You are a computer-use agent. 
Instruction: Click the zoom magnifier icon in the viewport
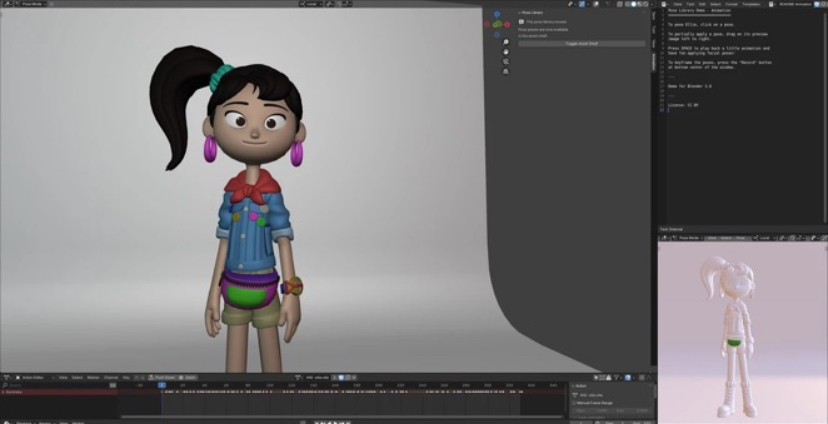coord(505,42)
